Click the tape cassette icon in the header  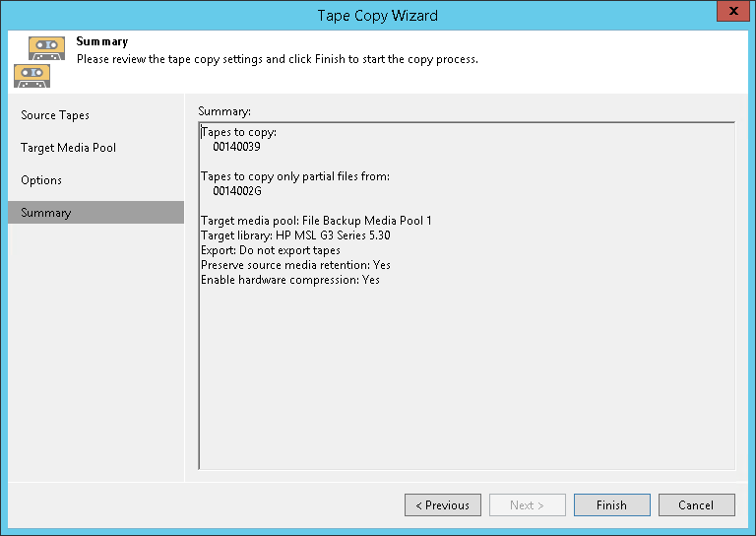pyautogui.click(x=39, y=60)
